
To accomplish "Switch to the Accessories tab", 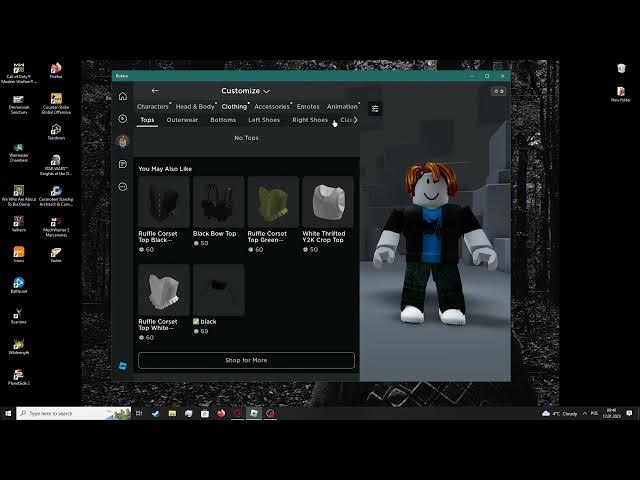I will [271, 106].
